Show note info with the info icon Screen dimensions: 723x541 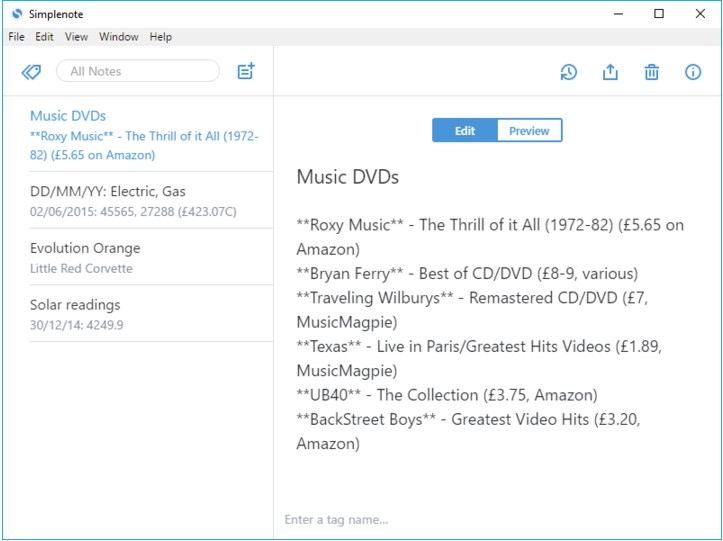[x=692, y=72]
